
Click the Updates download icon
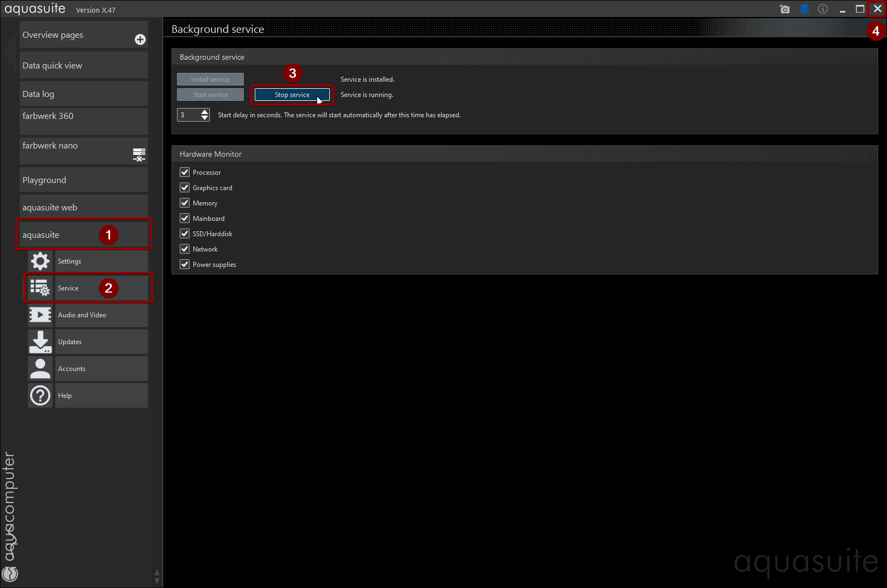[40, 342]
